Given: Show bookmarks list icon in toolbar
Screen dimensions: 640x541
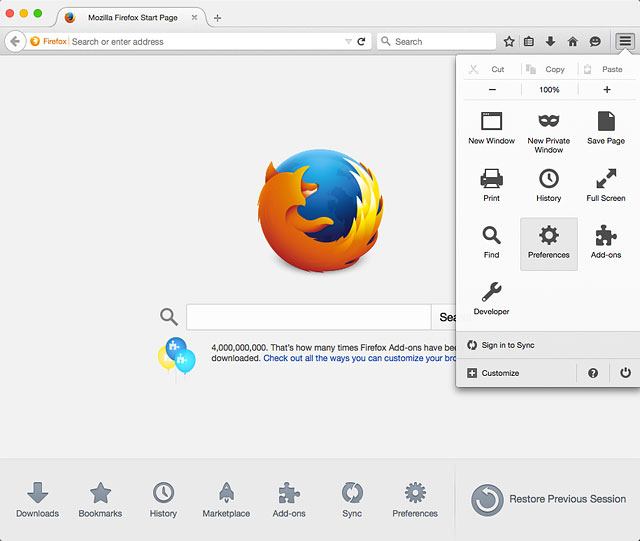Looking at the screenshot, I should coord(529,42).
